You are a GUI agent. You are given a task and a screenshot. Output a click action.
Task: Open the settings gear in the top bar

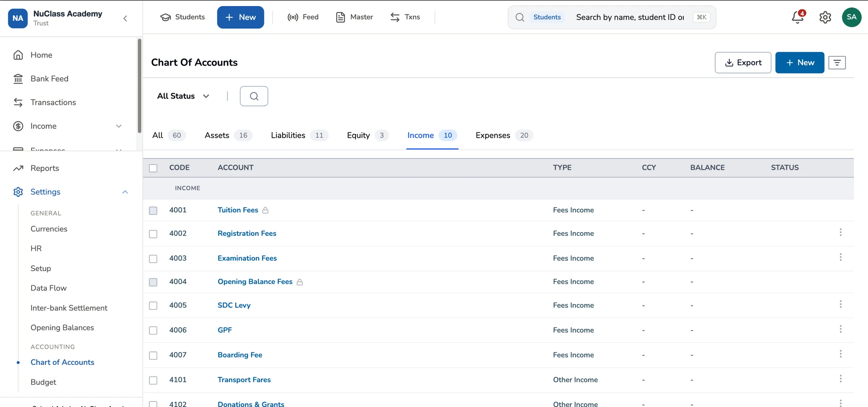tap(825, 17)
